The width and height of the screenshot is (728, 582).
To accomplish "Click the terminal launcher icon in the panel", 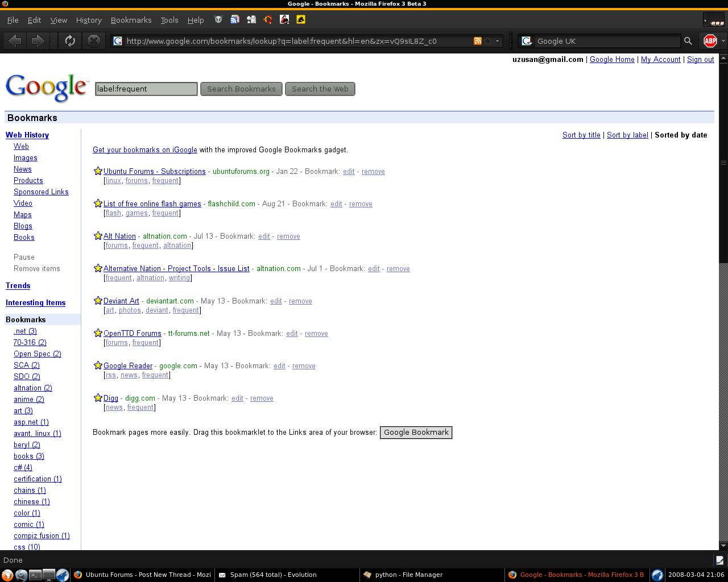I will (x=35, y=575).
